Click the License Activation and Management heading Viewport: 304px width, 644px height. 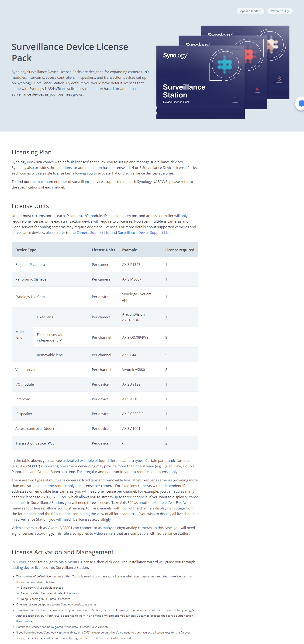62,552
